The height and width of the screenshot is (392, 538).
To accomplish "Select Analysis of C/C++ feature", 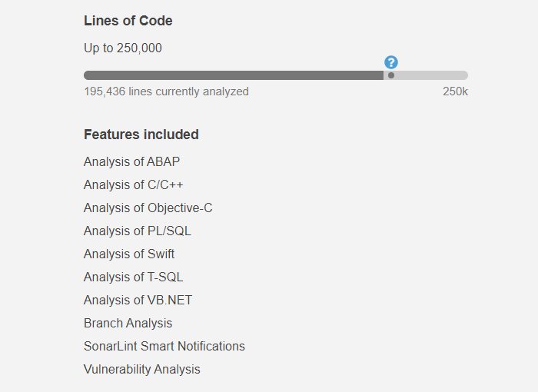I will point(134,184).
